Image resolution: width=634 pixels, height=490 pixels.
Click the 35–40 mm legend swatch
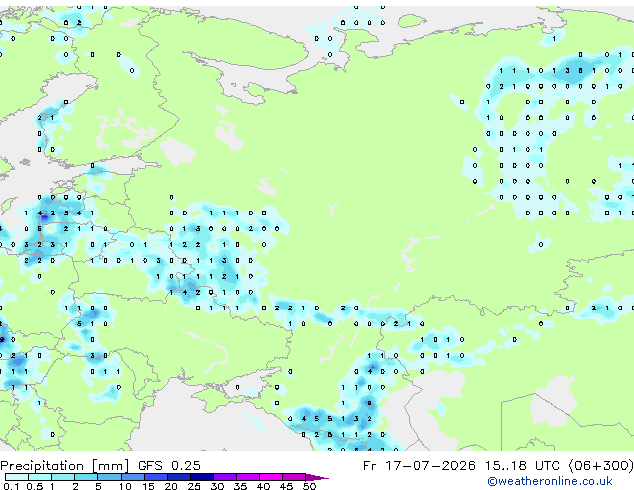(x=248, y=477)
